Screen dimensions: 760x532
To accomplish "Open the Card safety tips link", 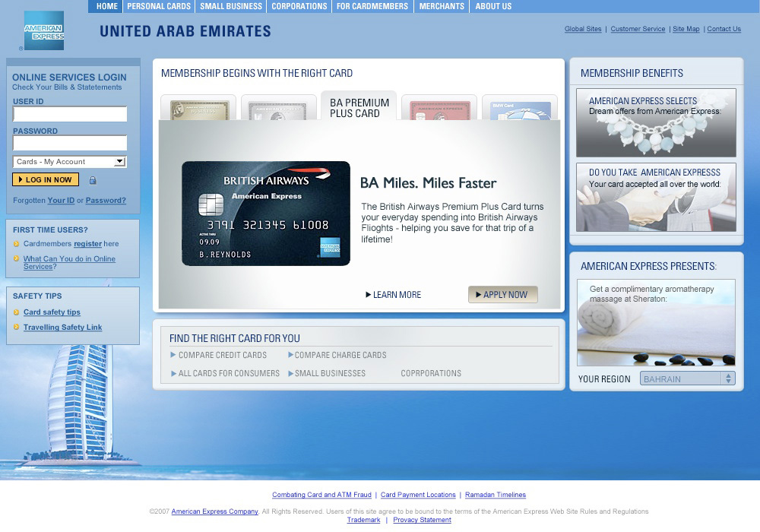I will (52, 312).
